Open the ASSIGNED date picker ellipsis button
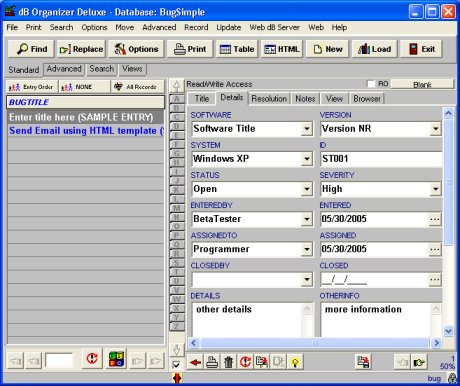The image size is (460, 386). pos(435,249)
